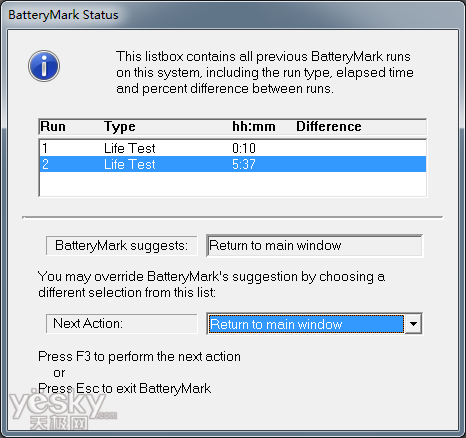Screen dimensions: 466x438
Task: Select run 2 Life Test row
Action: 233,164
